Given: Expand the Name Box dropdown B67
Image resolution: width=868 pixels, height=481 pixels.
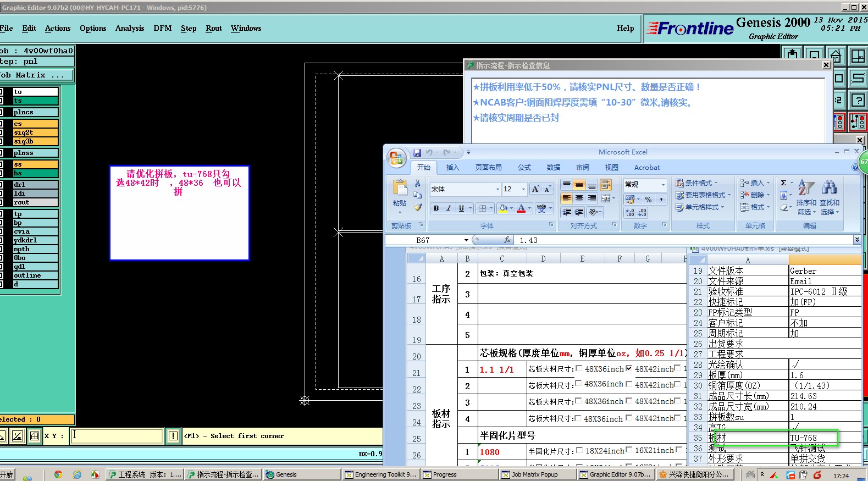Looking at the screenshot, I should [466, 240].
